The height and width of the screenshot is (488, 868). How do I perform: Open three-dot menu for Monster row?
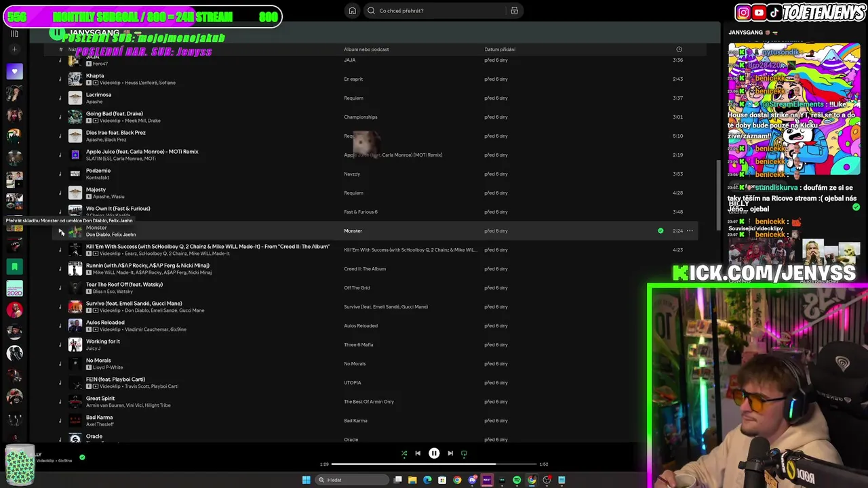[x=690, y=231]
